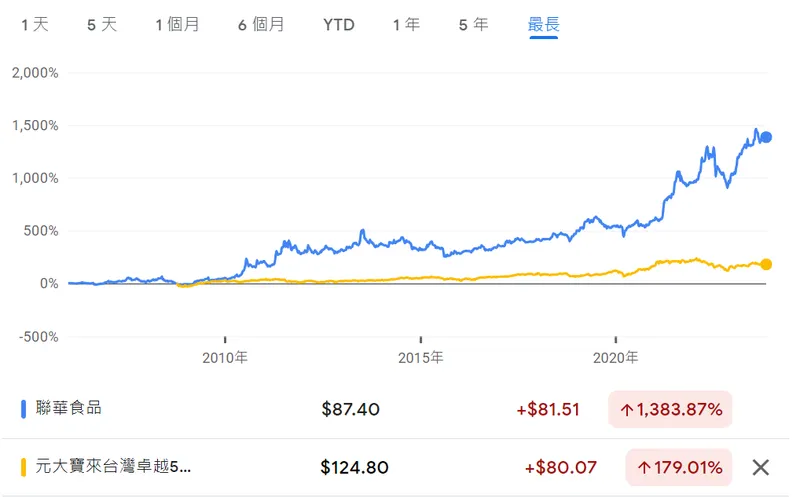Select the 最長 maximum range tab
Viewport: 800px width, 497px height.
click(543, 25)
